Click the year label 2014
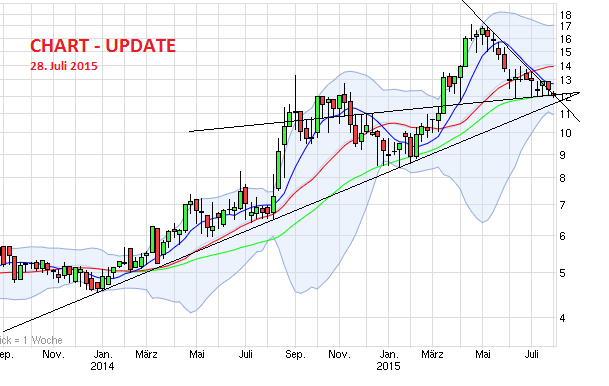 (x=102, y=366)
